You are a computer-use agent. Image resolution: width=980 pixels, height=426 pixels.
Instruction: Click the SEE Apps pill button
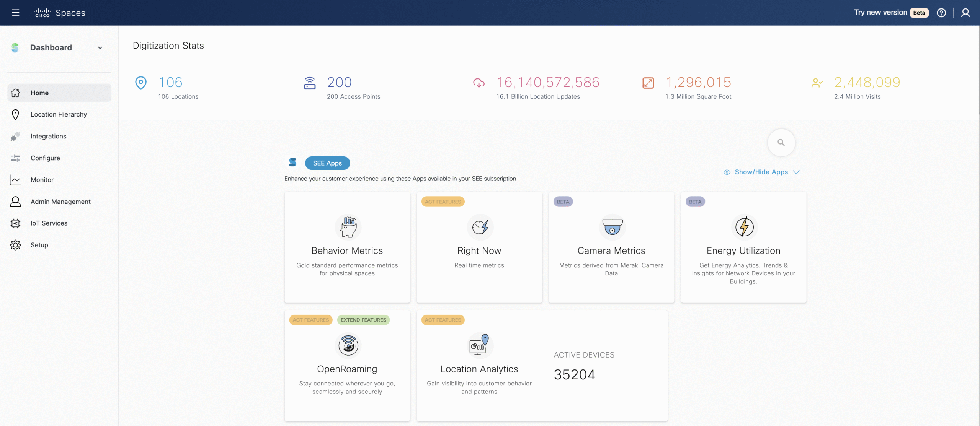[327, 163]
